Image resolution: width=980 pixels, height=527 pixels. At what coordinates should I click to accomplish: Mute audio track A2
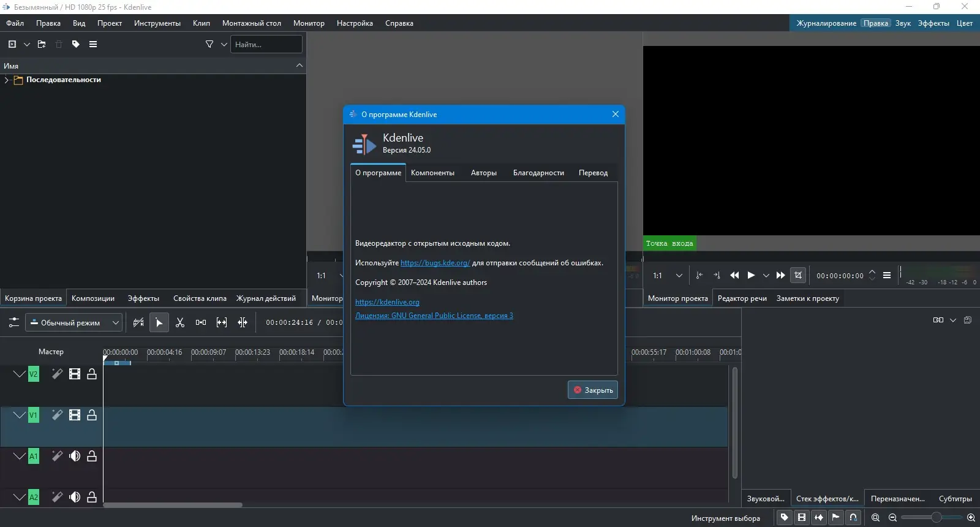coord(75,497)
